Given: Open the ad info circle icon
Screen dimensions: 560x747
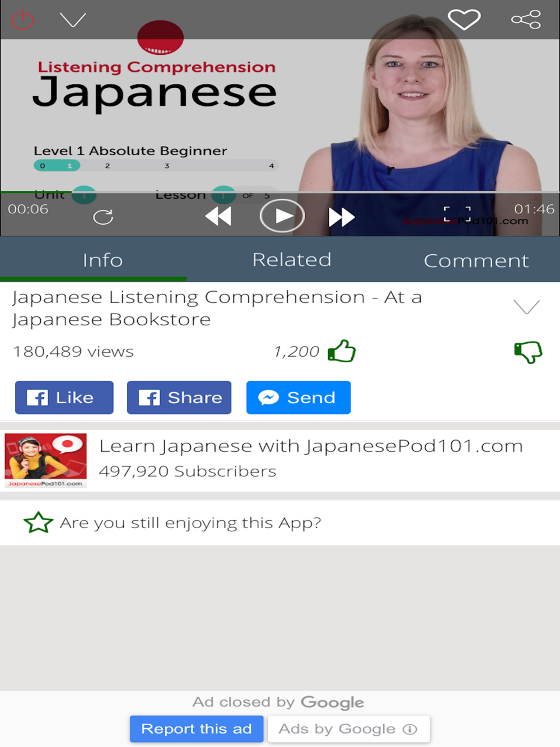Looking at the screenshot, I should point(410,729).
